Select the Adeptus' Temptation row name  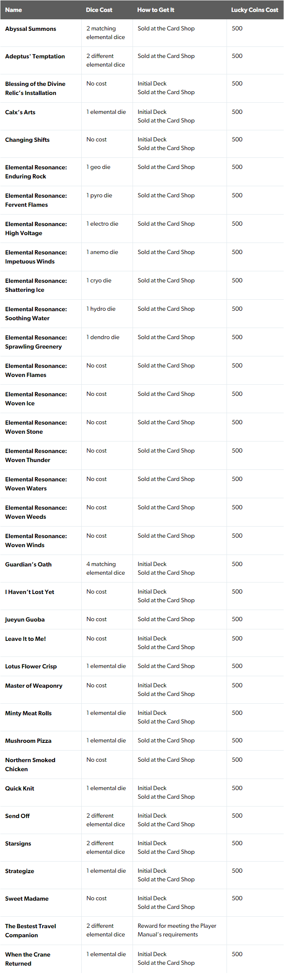[35, 56]
